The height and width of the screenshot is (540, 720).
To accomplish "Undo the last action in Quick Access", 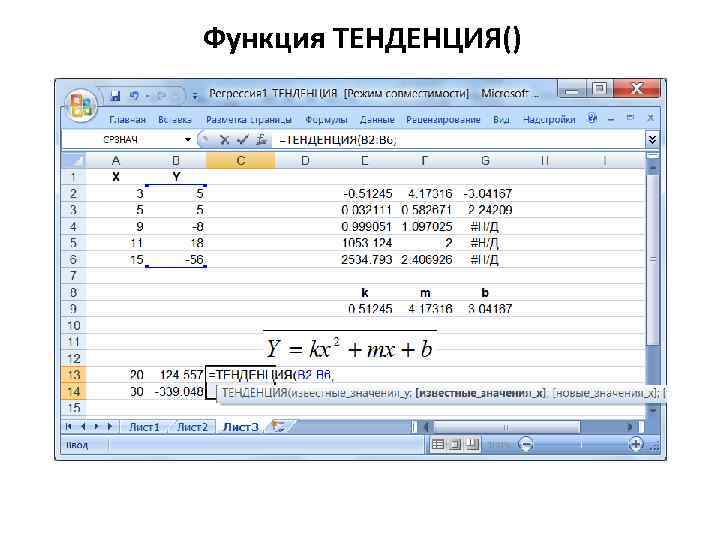I will (134, 96).
